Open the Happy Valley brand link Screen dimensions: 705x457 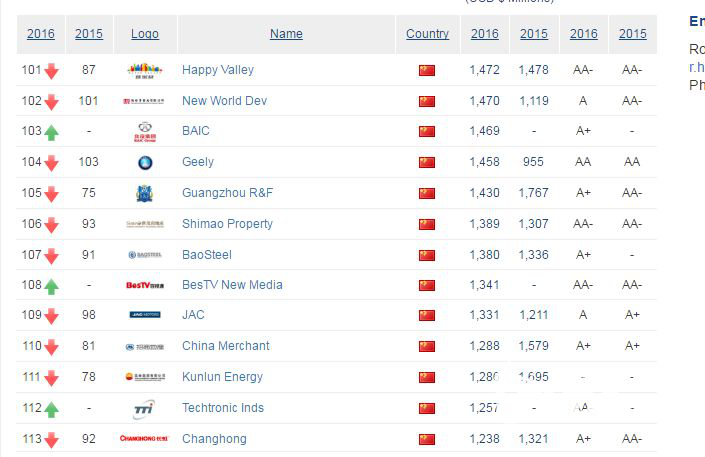tap(218, 70)
